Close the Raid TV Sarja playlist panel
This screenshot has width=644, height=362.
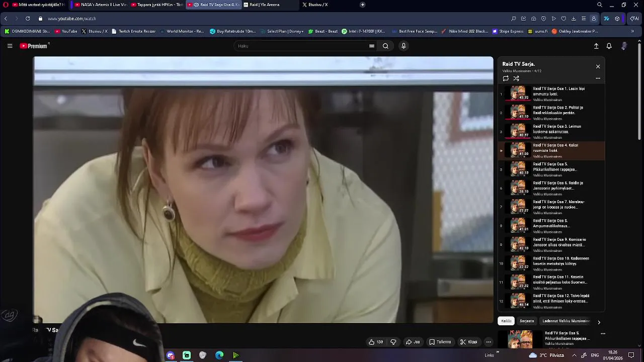click(x=598, y=66)
